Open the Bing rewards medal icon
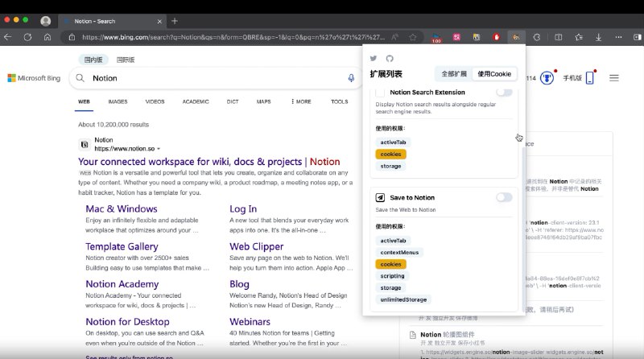This screenshot has width=644, height=359. pos(547,77)
